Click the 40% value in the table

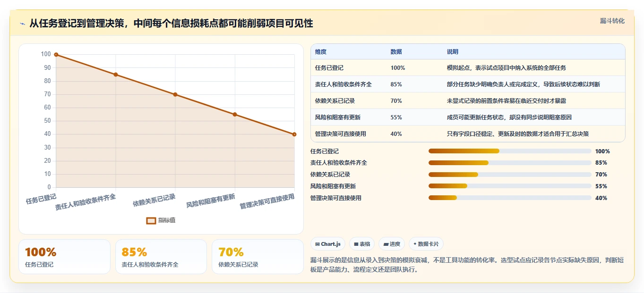(x=396, y=134)
